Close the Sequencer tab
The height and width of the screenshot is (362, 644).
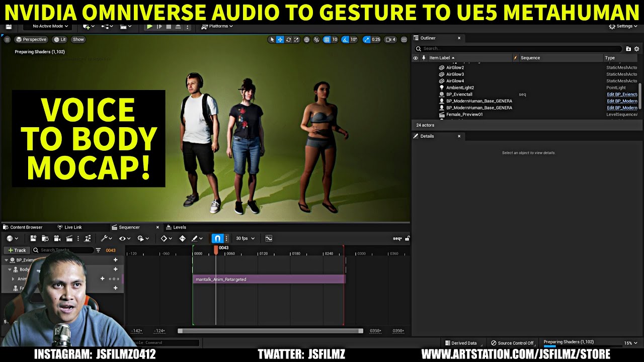[x=157, y=227]
